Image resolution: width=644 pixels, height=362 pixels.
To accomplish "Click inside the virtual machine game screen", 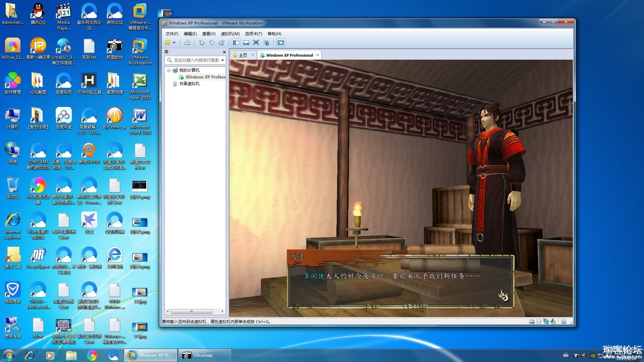I will tap(401, 188).
